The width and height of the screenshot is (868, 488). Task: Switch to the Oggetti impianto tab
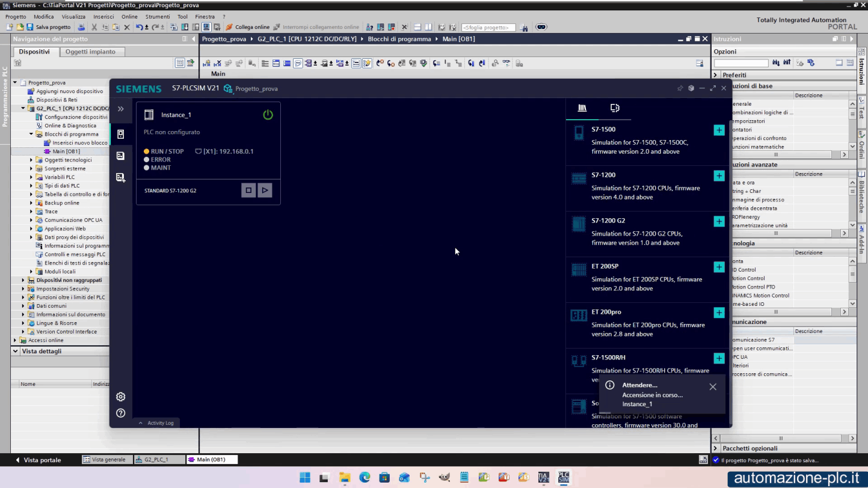pyautogui.click(x=91, y=52)
